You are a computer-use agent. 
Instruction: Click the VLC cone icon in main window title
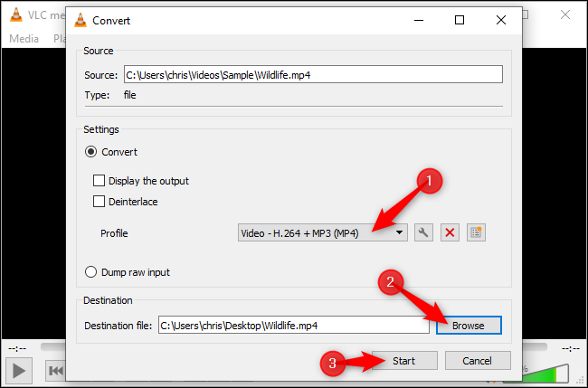pos(15,15)
